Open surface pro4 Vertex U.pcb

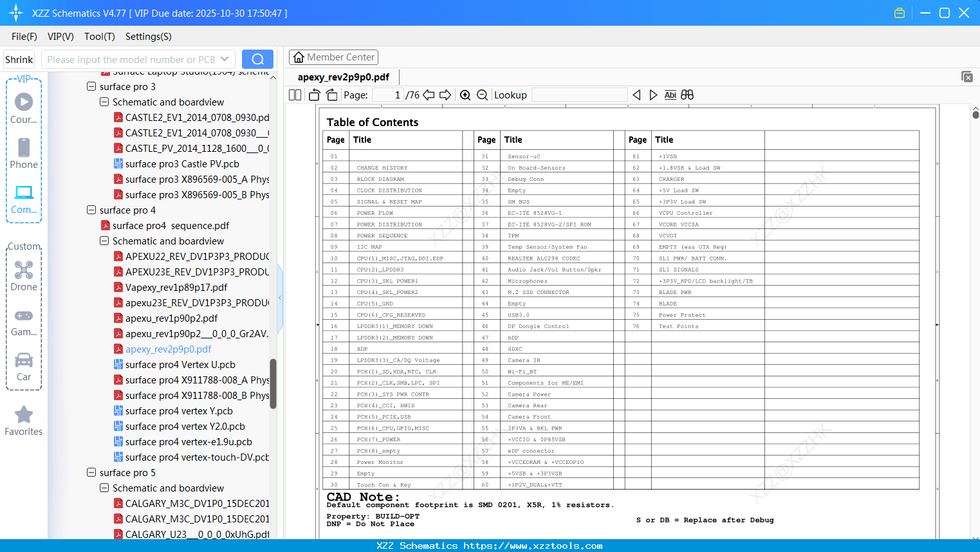point(180,364)
